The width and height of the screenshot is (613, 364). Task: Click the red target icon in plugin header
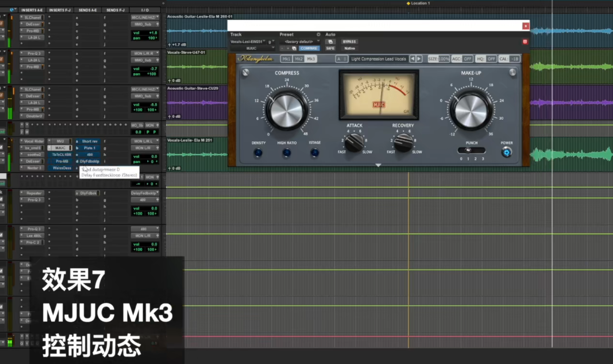coord(525,42)
